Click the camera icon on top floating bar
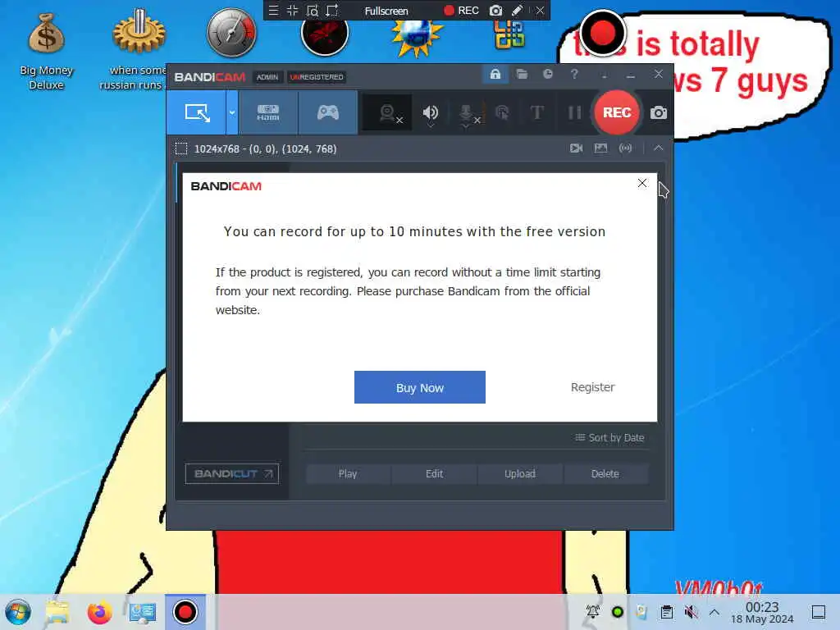840x630 pixels. [x=495, y=10]
